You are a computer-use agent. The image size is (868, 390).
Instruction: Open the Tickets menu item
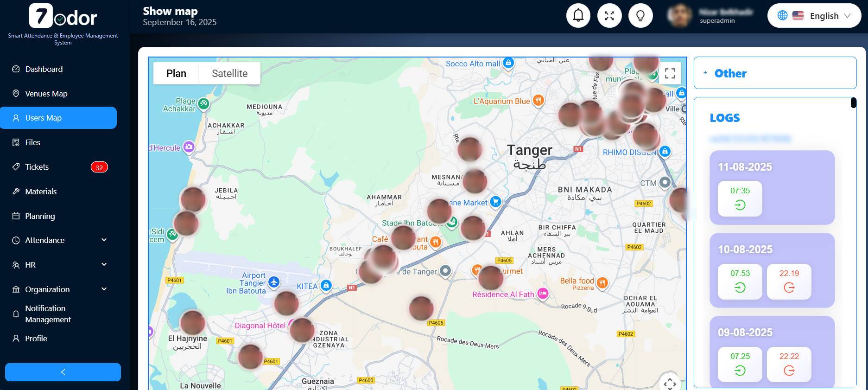[37, 167]
